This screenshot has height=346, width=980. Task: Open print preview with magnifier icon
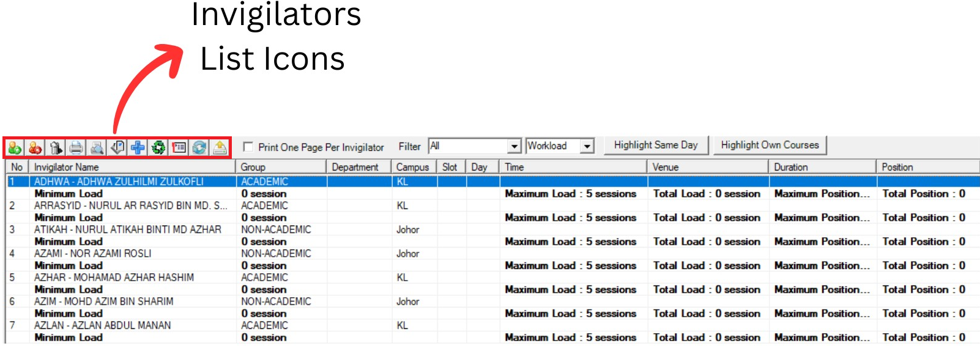tap(97, 147)
